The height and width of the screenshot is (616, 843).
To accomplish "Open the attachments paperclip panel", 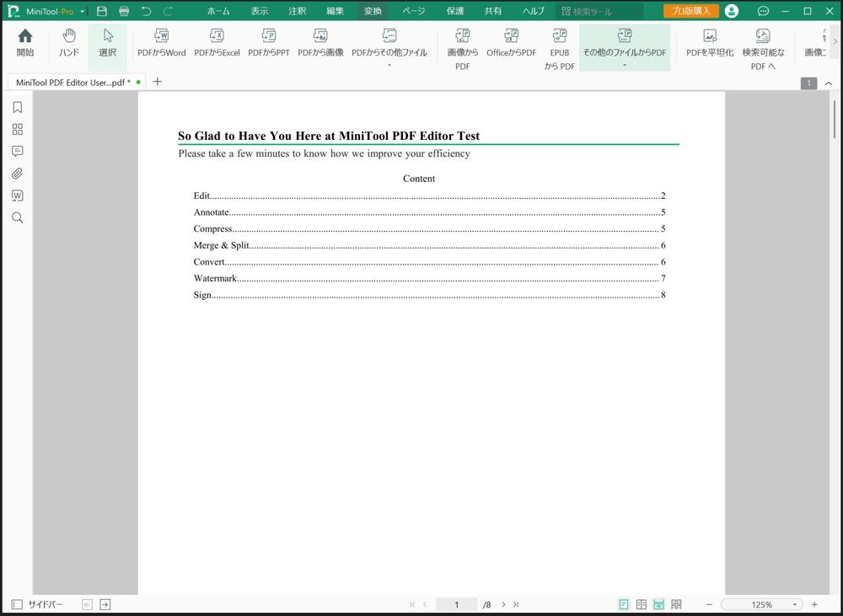I will coord(17,174).
